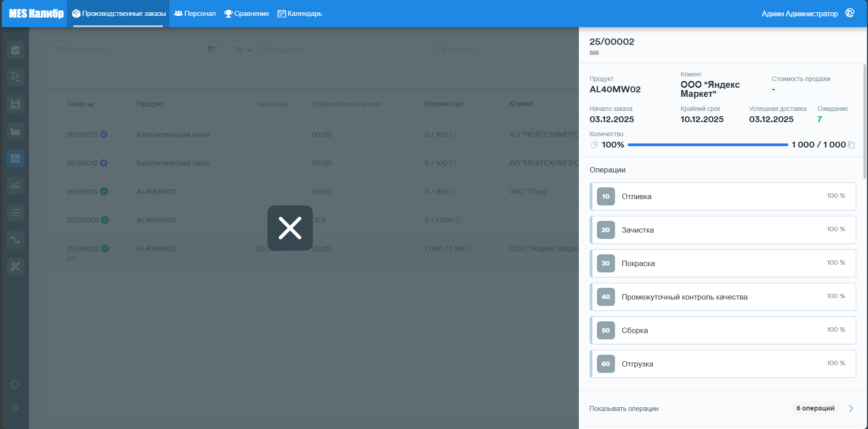Open operation 40 Промежуточный контроль качества

coord(723,297)
